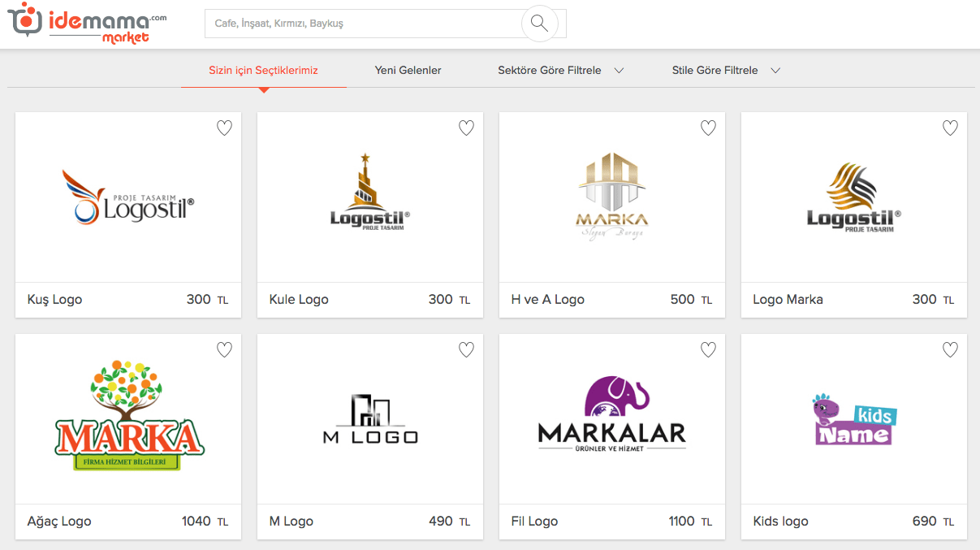Favorite Kids logo using heart icon
The width and height of the screenshot is (980, 550).
tap(950, 349)
